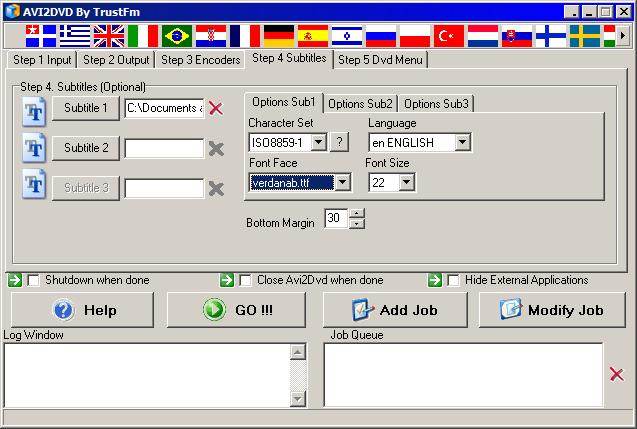This screenshot has height=429, width=637.
Task: Enable Shutdown when done checkbox
Action: coord(33,280)
